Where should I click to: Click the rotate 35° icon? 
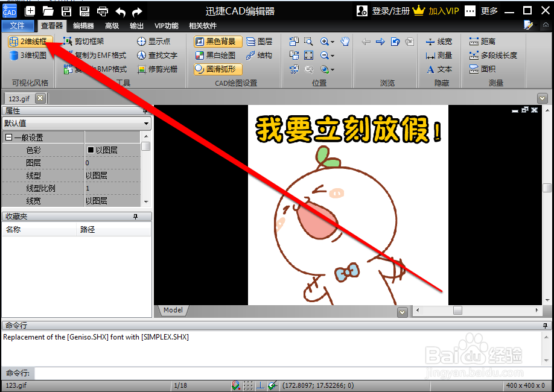click(x=294, y=69)
